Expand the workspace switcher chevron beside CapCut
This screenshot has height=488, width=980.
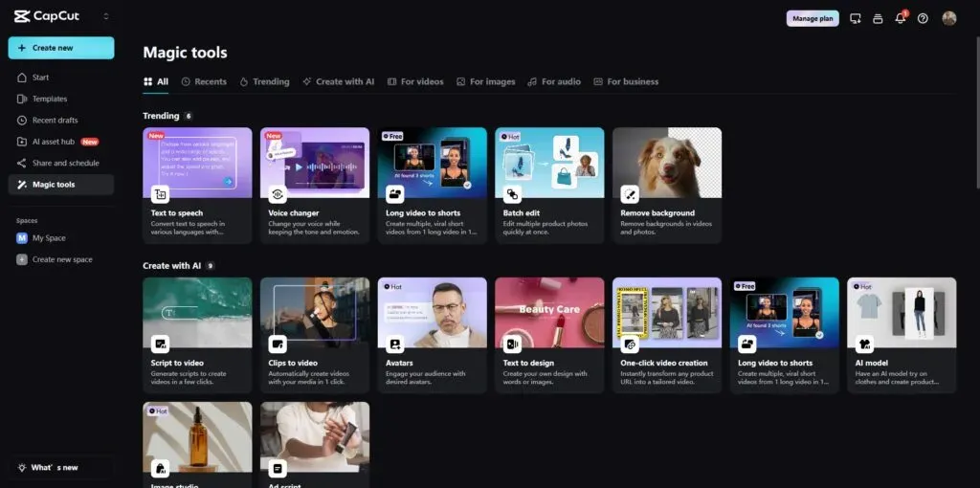(x=105, y=16)
